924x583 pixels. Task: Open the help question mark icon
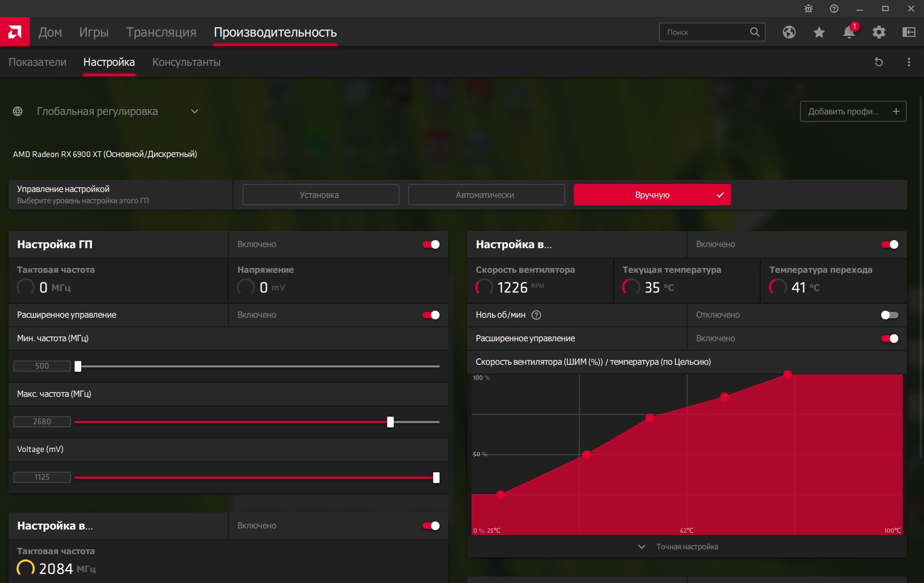[834, 9]
